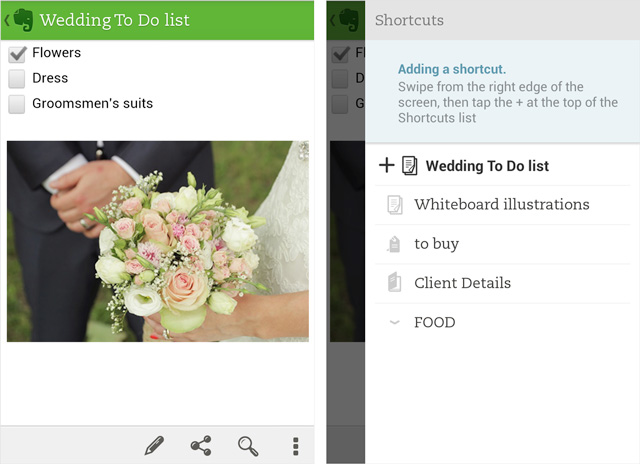The height and width of the screenshot is (464, 640).
Task: Tap the Dress list item text
Action: tap(50, 78)
